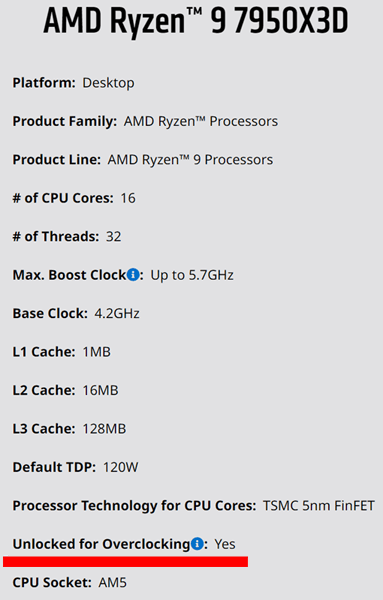383x600 pixels.
Task: Click the red underline bar
Action: 125,561
